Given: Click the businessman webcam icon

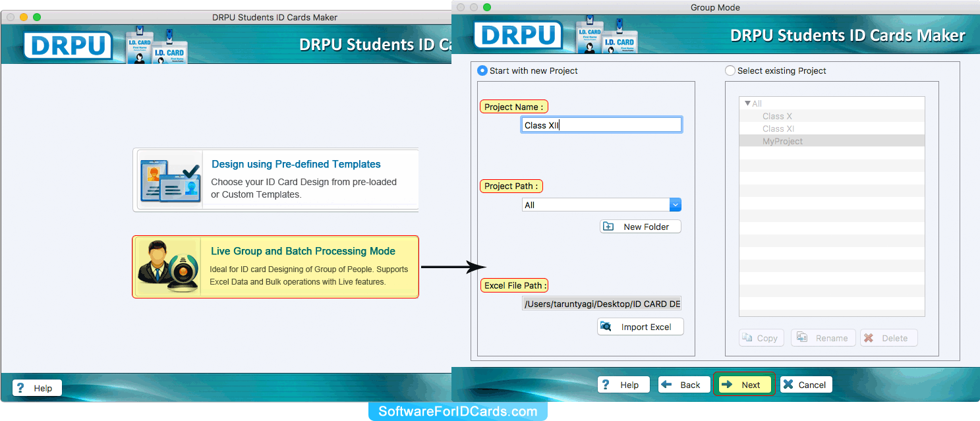Looking at the screenshot, I should click(x=168, y=267).
